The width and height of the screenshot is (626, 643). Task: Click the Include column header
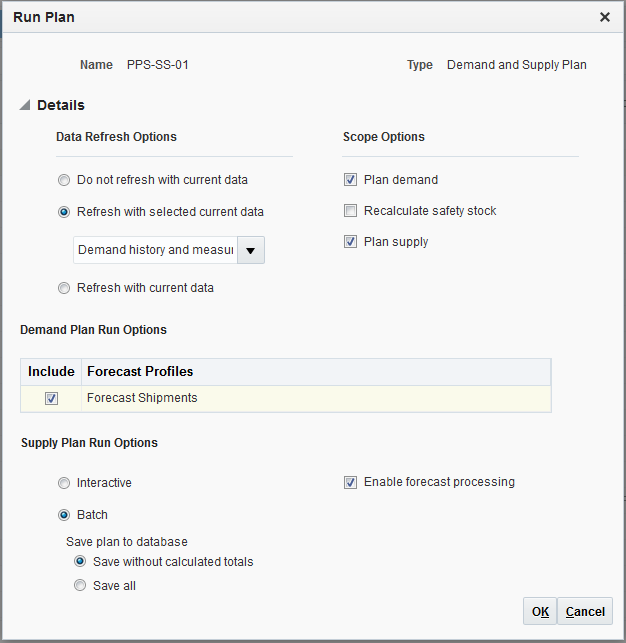51,371
